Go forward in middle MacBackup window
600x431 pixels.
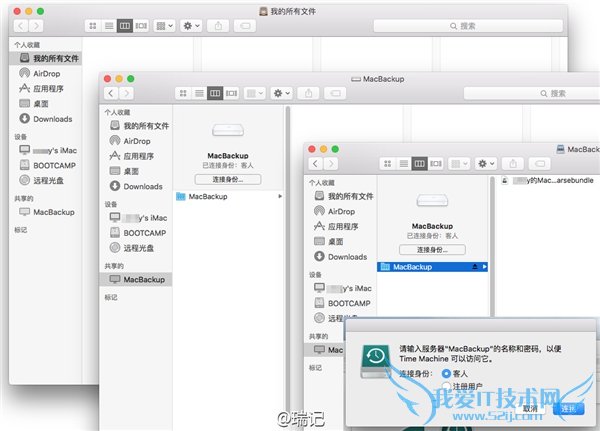(x=126, y=93)
